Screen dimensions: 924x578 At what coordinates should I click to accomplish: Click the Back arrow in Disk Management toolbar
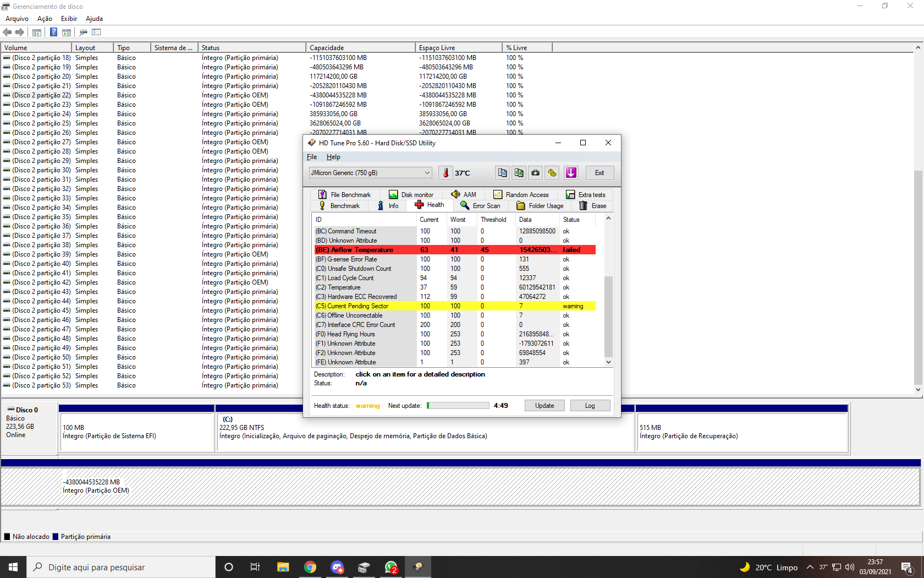pyautogui.click(x=7, y=32)
